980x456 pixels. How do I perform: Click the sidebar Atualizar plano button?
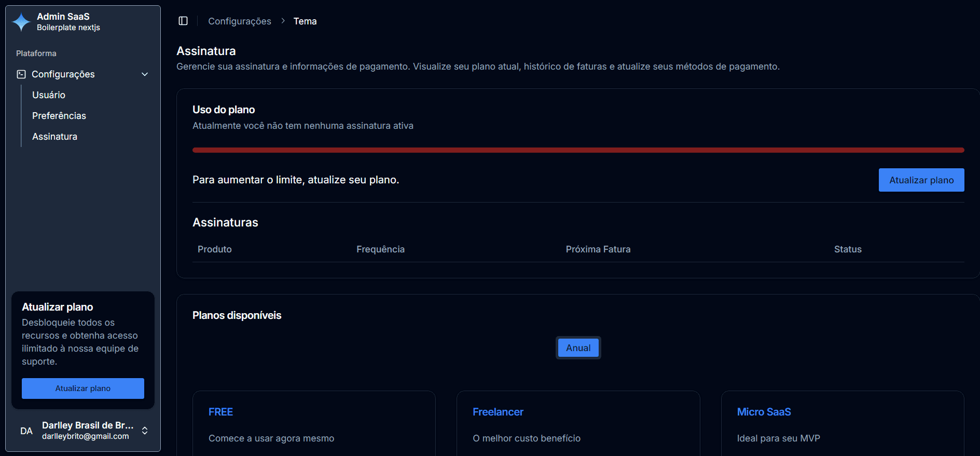click(x=83, y=388)
